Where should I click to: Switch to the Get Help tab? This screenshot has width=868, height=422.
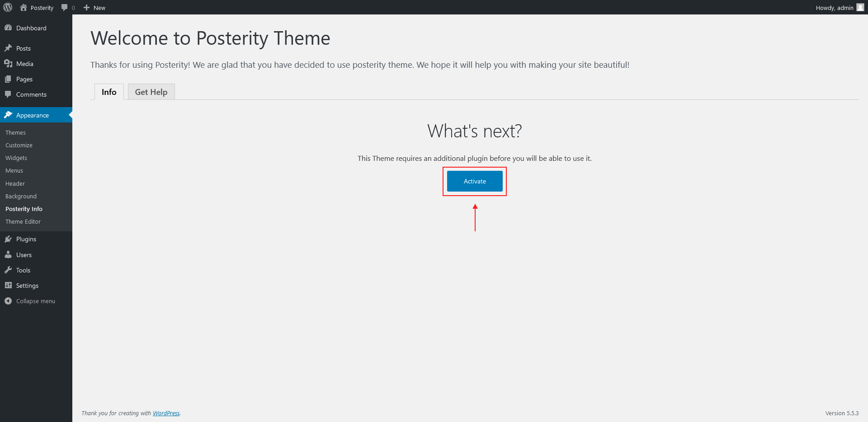click(x=151, y=92)
